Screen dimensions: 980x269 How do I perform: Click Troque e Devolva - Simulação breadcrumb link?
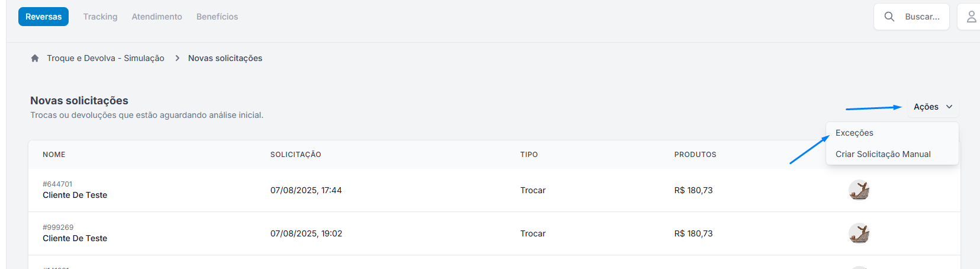click(106, 58)
